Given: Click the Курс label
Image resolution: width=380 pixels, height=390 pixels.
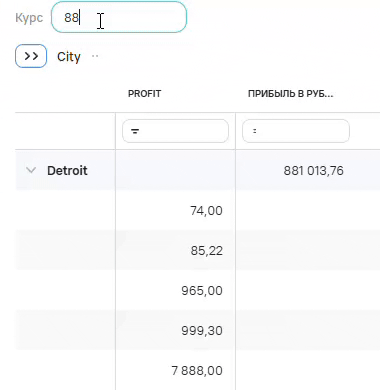Looking at the screenshot, I should [29, 18].
